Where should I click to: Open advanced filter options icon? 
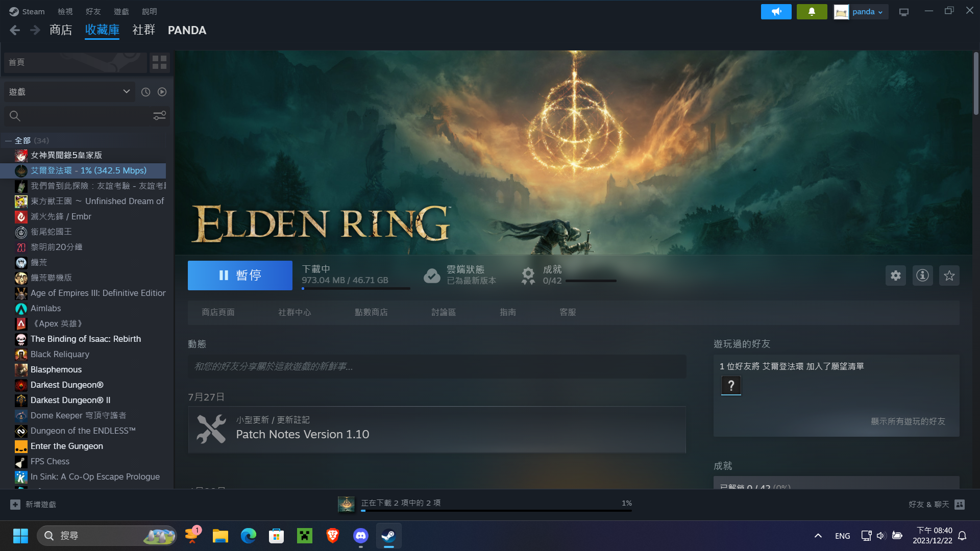pos(159,116)
